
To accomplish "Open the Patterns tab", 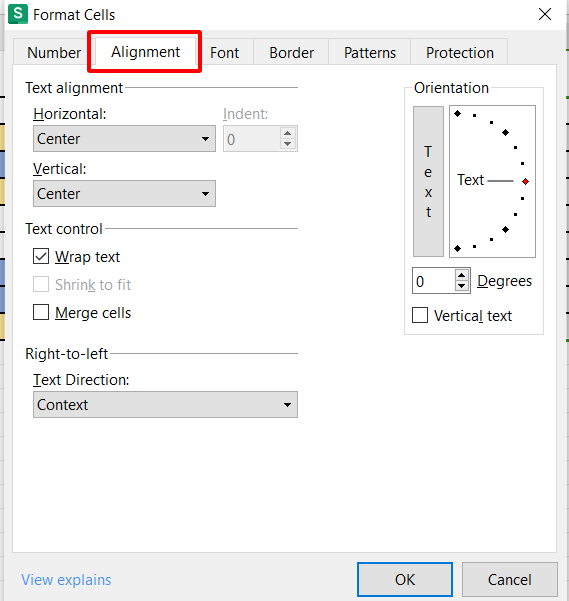I will pyautogui.click(x=370, y=53).
